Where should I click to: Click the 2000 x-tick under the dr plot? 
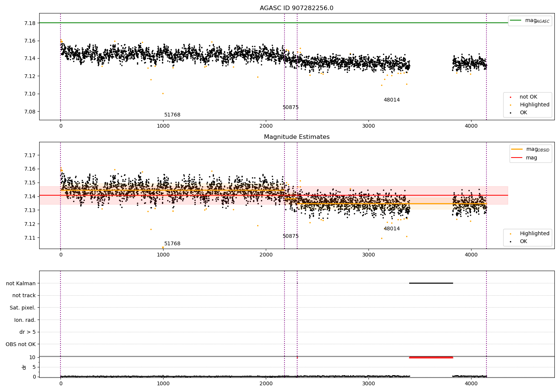[x=266, y=384]
